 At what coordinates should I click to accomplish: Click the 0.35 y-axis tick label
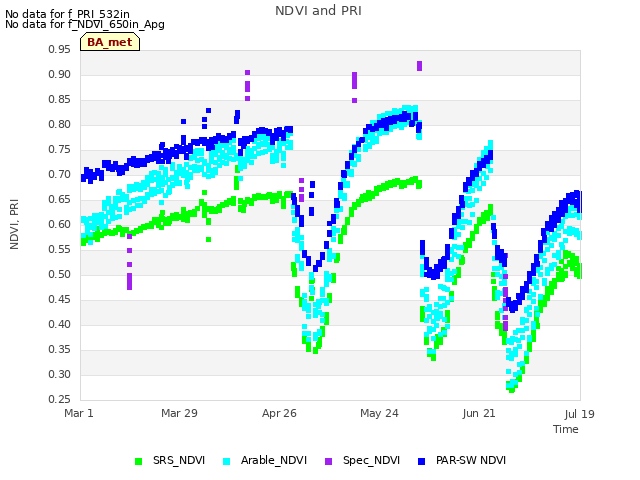point(60,350)
